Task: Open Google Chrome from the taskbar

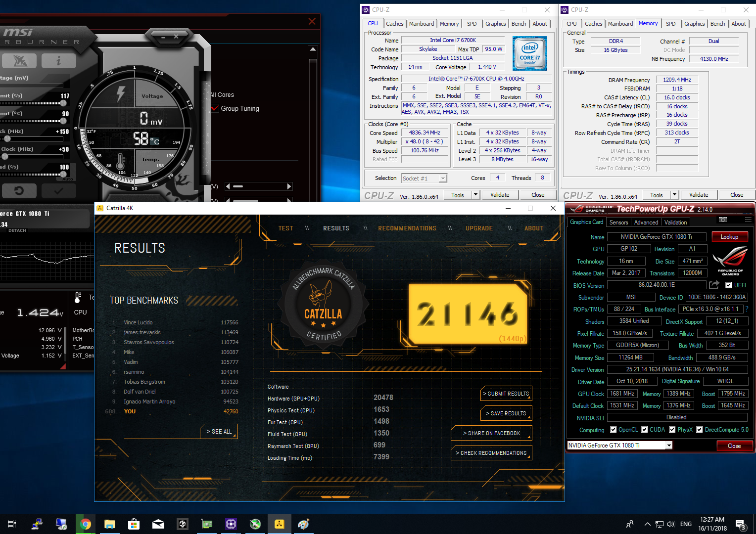Action: point(86,524)
